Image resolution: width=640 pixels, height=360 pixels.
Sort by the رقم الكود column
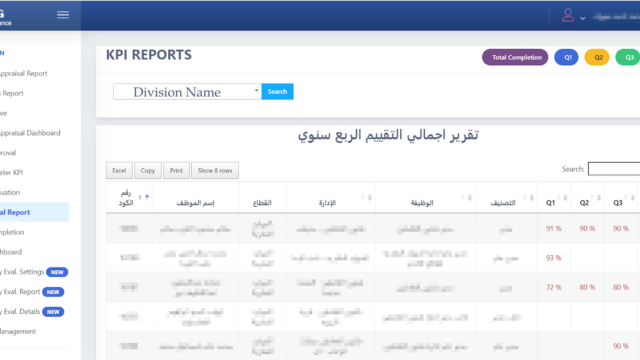coord(129,198)
